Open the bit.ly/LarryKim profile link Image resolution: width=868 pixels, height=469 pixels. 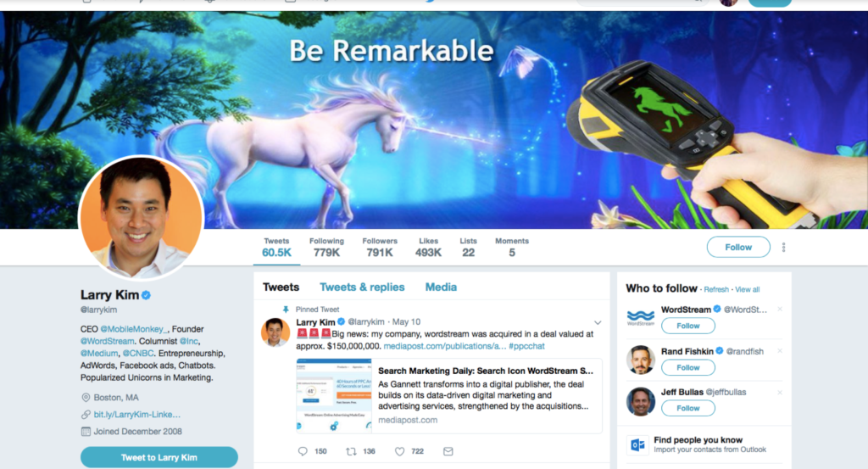click(136, 414)
